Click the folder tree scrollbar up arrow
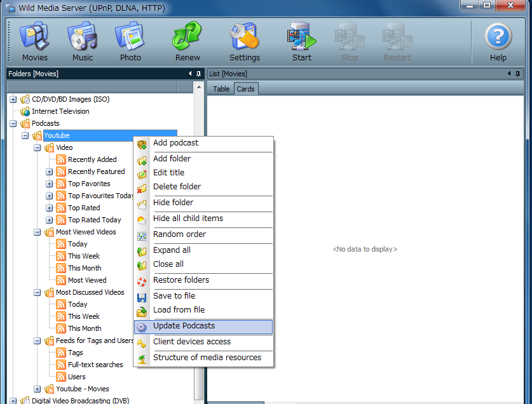 point(199,87)
